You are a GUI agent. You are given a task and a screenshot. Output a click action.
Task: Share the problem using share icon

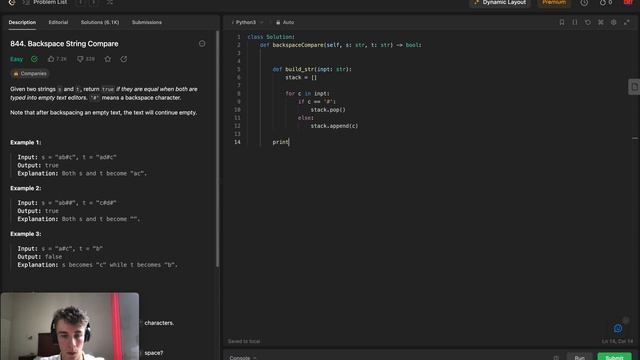coord(124,59)
